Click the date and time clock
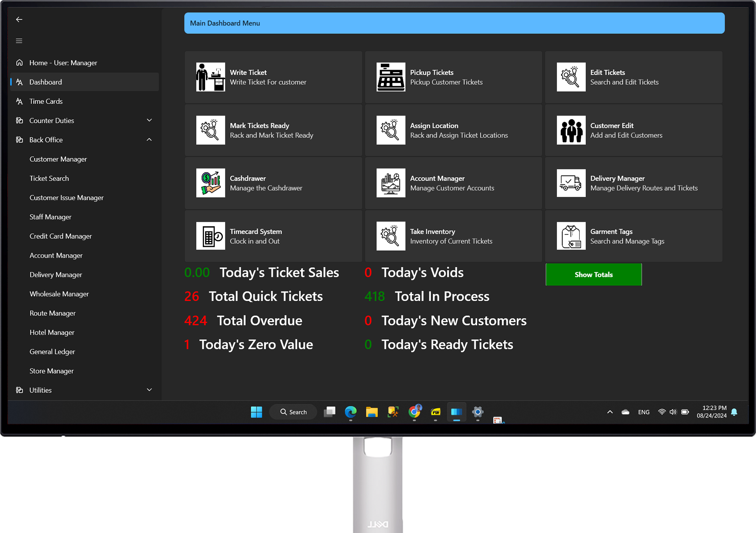Viewport: 756px width, 533px height. click(x=712, y=412)
